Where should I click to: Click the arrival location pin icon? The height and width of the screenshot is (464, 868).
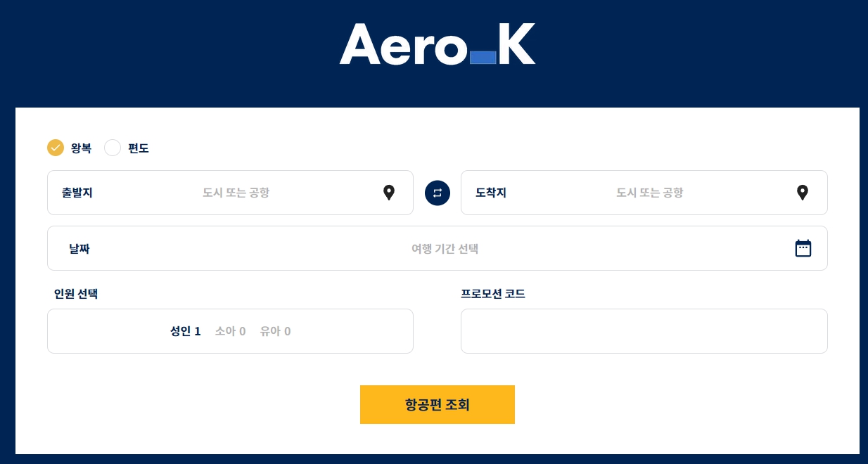(803, 193)
